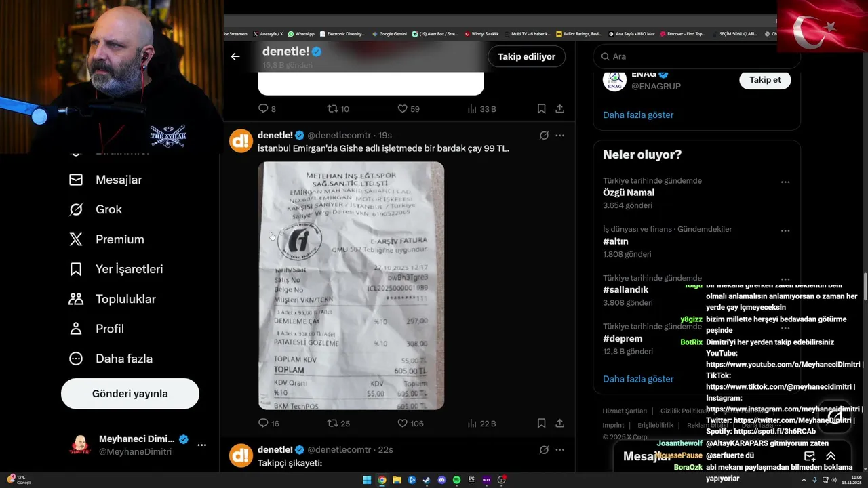The width and height of the screenshot is (868, 488).
Task: Click Daha fazla göster under the trends list
Action: click(x=638, y=379)
